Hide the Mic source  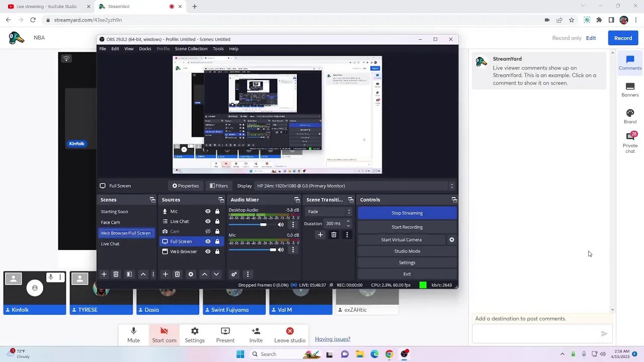pyautogui.click(x=208, y=211)
